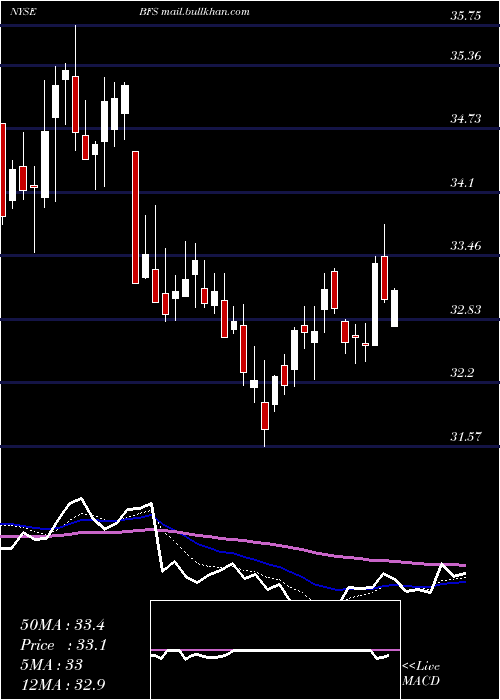Click the 32.2 price level label
Image resolution: width=500 pixels, height=700 pixels.
(x=462, y=373)
